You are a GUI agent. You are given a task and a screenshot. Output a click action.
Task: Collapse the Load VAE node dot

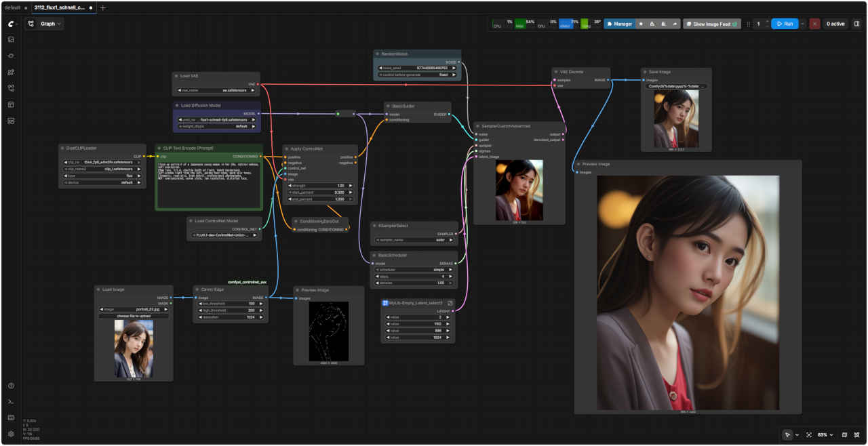176,76
